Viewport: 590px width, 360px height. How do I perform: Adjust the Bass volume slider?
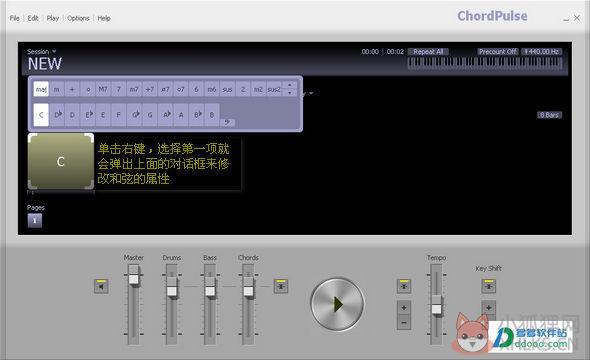(210, 291)
